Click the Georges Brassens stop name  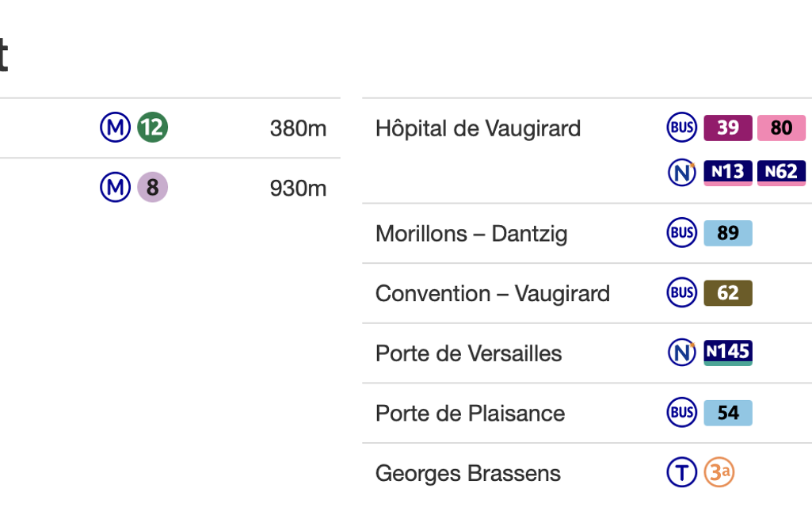[x=467, y=474]
